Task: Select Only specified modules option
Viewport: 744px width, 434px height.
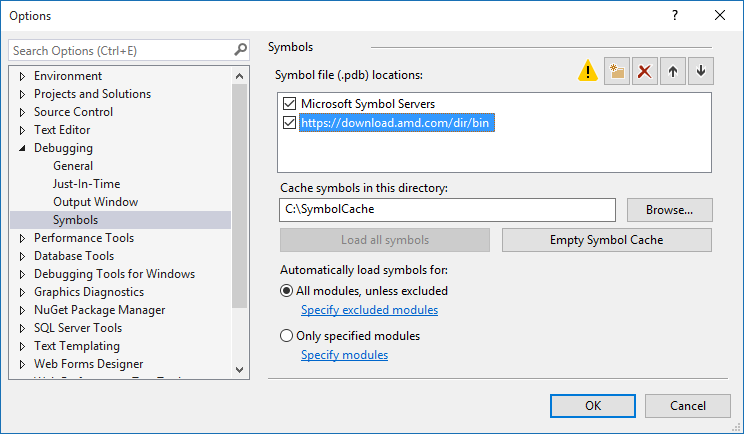Action: click(287, 336)
